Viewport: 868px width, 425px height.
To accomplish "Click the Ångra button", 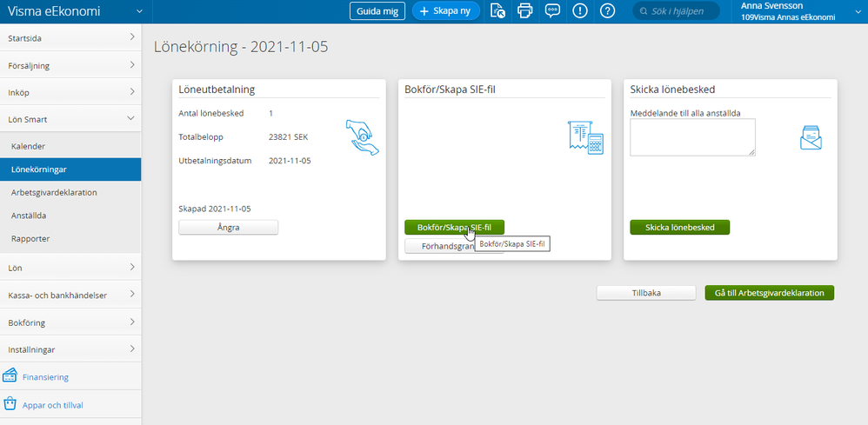I will pyautogui.click(x=228, y=228).
